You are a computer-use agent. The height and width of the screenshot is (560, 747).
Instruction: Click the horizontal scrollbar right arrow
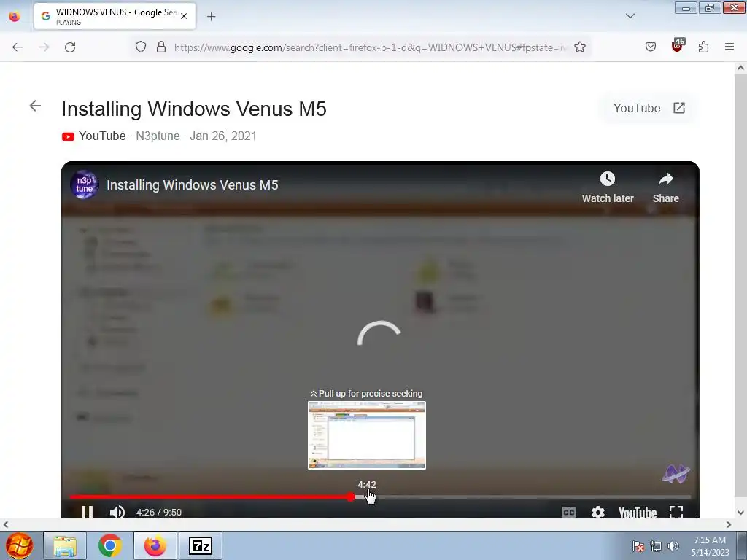click(x=729, y=524)
